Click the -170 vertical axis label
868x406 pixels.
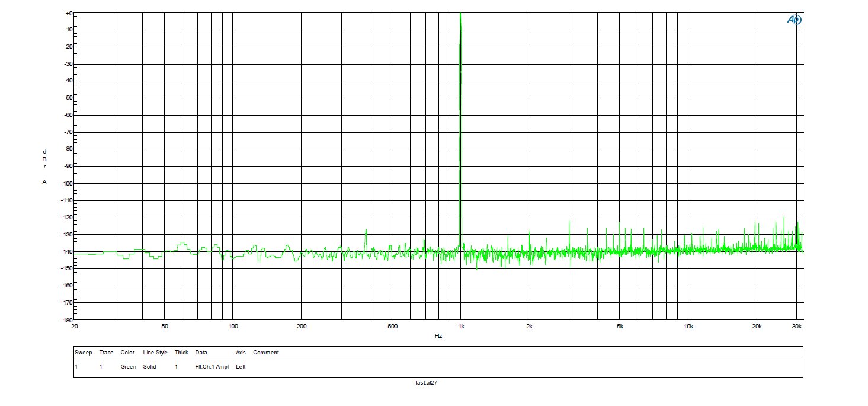pyautogui.click(x=66, y=302)
